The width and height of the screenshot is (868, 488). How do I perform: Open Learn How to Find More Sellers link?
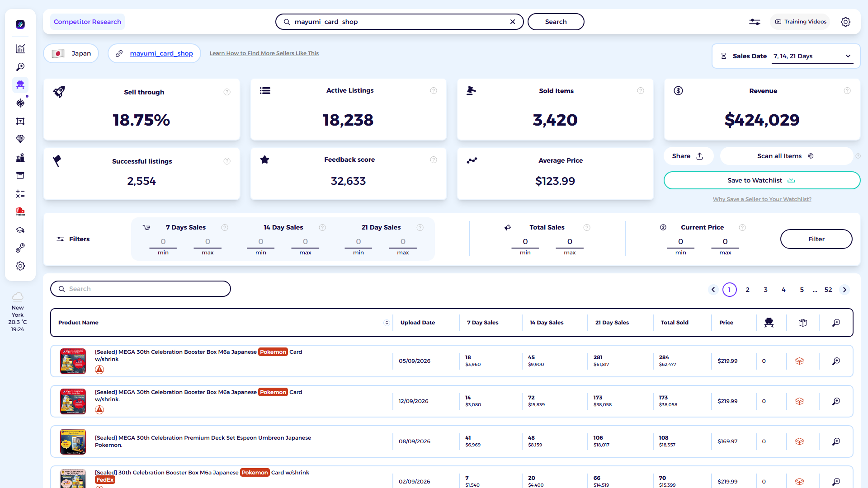264,53
